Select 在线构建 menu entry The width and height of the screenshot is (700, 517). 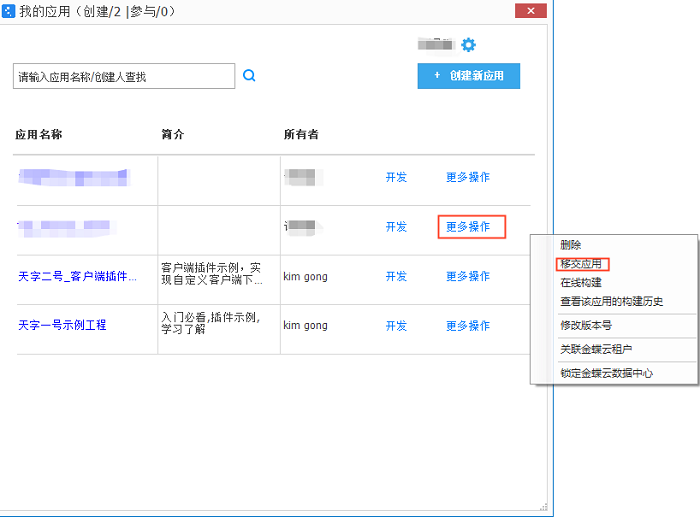(x=581, y=283)
